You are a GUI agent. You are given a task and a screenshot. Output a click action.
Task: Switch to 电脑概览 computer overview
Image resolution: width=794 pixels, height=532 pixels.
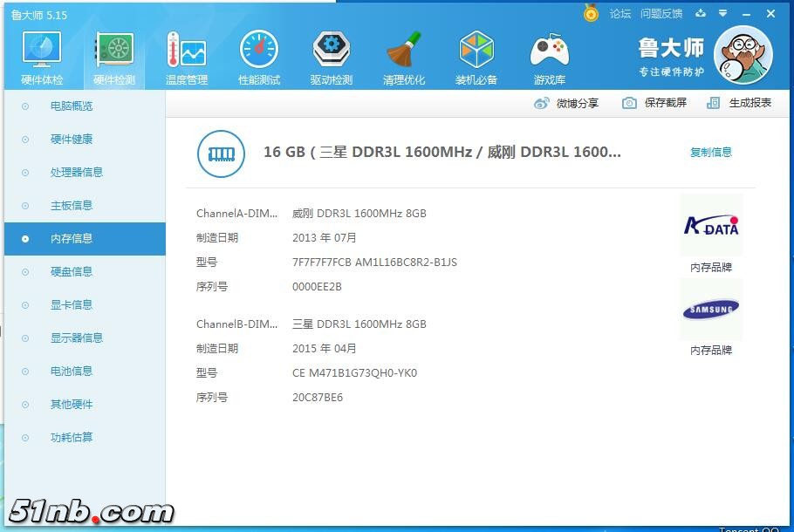click(72, 106)
